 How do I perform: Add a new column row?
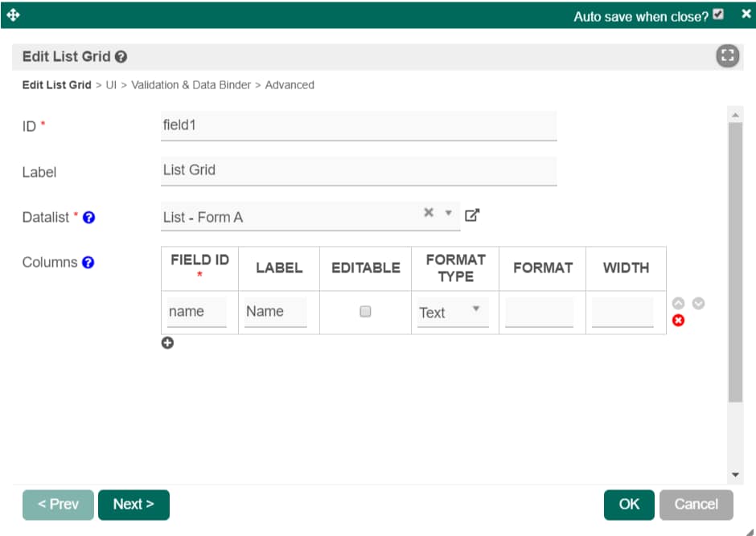(x=167, y=343)
